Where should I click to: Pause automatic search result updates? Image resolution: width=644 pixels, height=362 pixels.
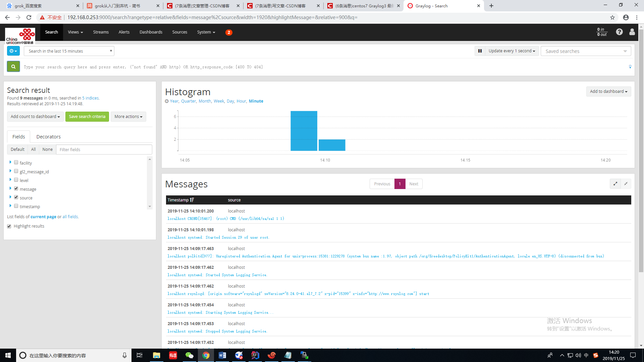(x=480, y=51)
